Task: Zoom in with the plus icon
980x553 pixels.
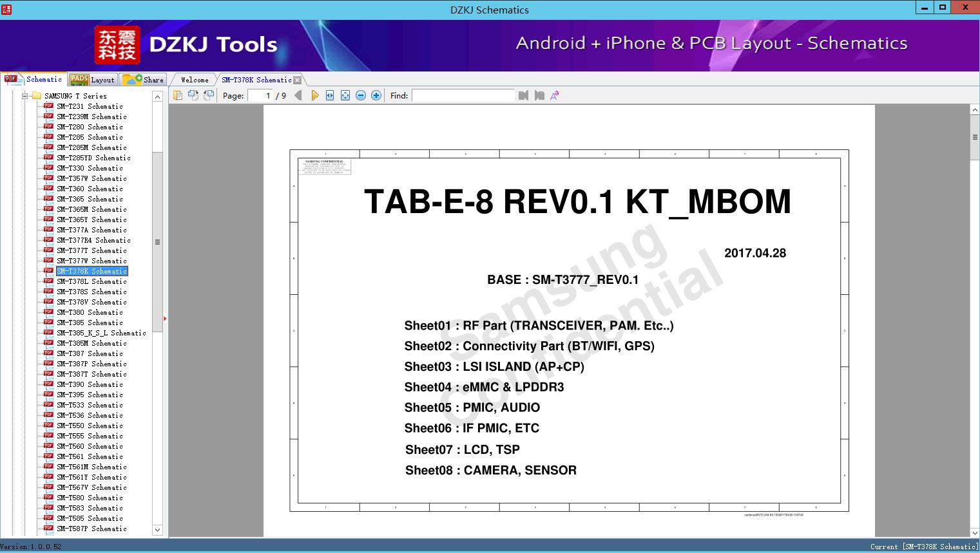Action: pyautogui.click(x=376, y=95)
